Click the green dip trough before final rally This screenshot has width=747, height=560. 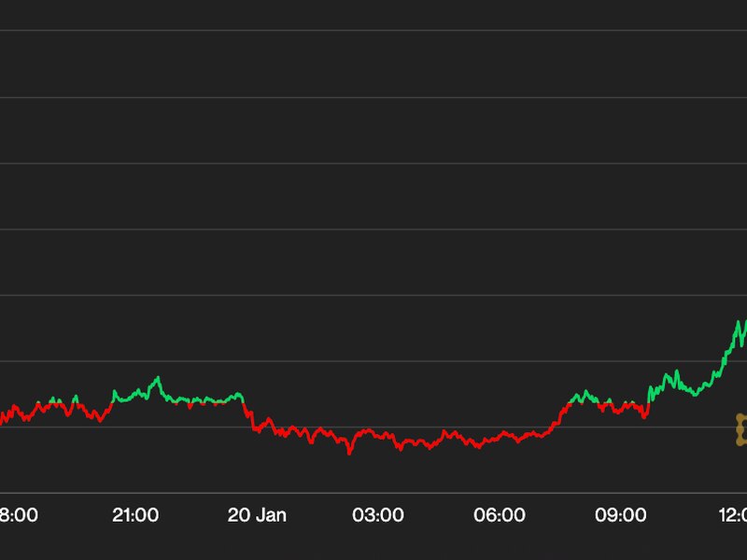coord(696,394)
